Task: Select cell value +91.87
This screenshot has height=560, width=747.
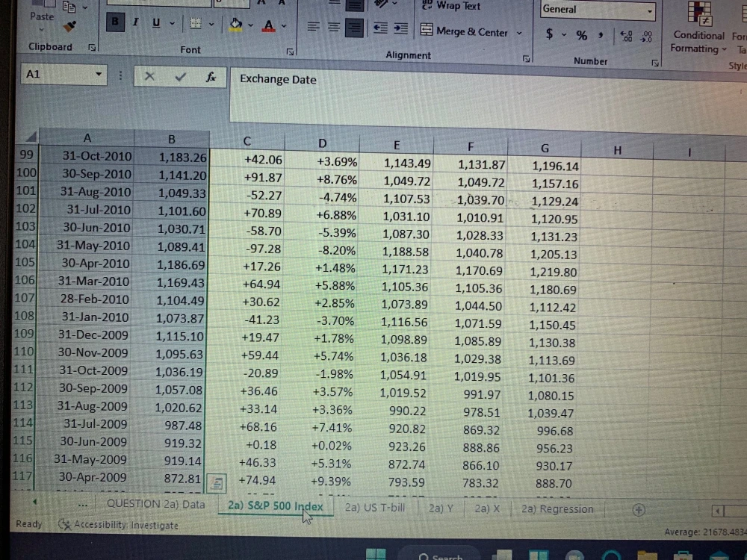Action: (247, 178)
